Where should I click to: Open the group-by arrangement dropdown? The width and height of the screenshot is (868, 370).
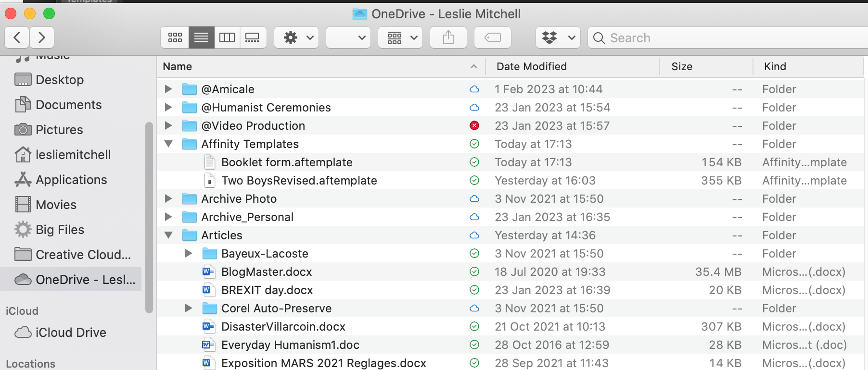(x=400, y=37)
